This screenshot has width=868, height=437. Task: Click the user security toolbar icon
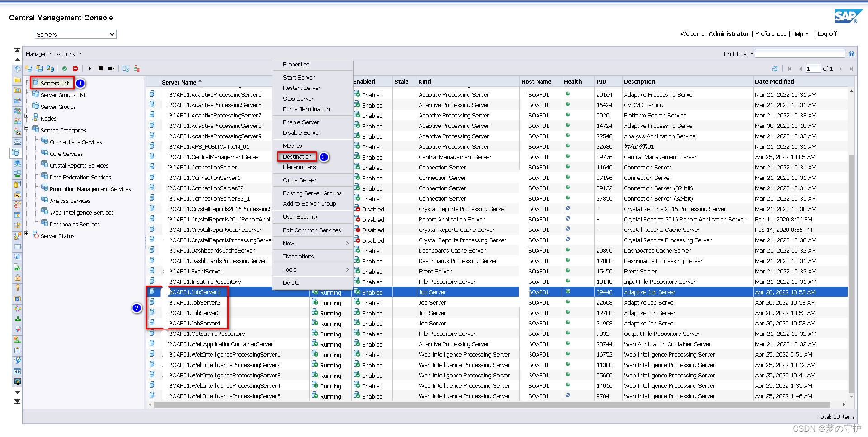pyautogui.click(x=137, y=69)
